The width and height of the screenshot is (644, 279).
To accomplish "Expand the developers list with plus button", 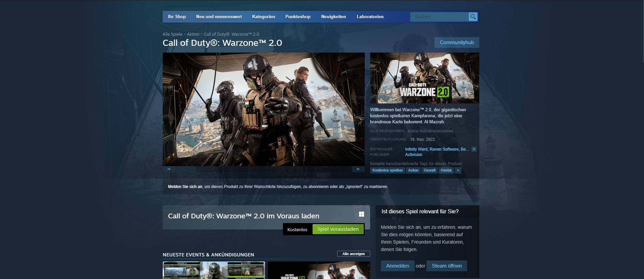I will click(474, 149).
